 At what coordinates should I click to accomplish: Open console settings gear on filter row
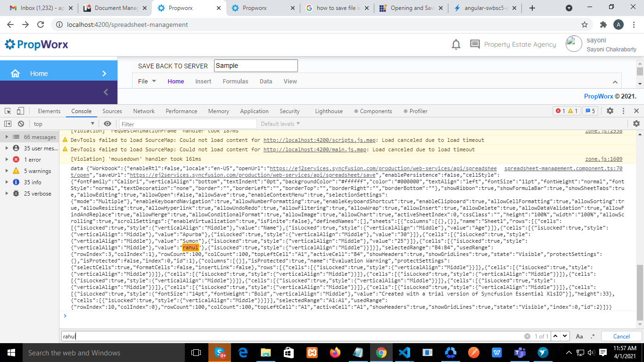point(636,124)
